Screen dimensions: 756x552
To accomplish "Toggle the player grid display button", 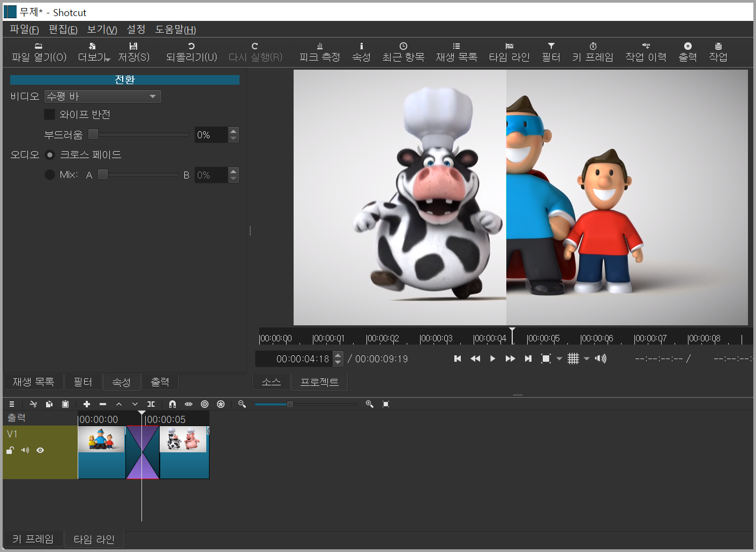I will point(573,359).
